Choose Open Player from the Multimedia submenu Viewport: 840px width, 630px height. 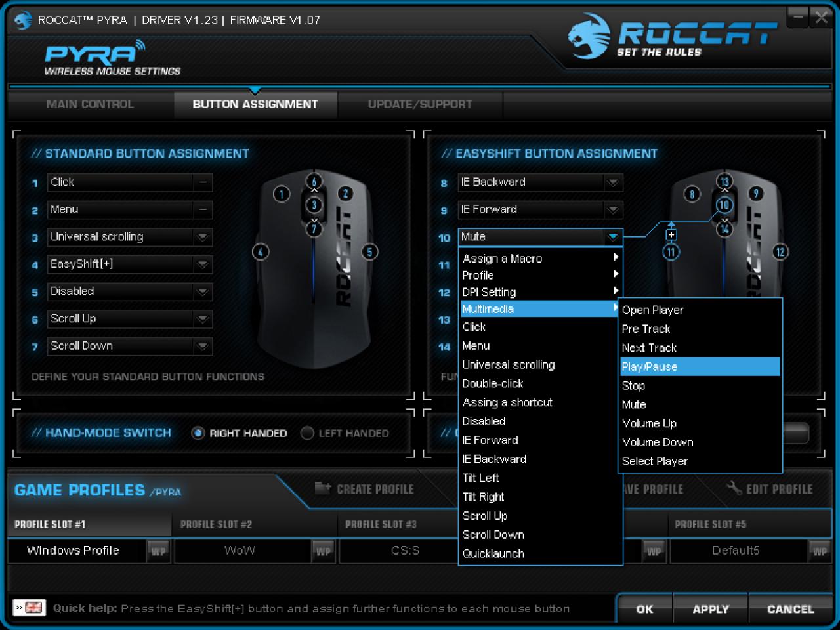point(700,310)
